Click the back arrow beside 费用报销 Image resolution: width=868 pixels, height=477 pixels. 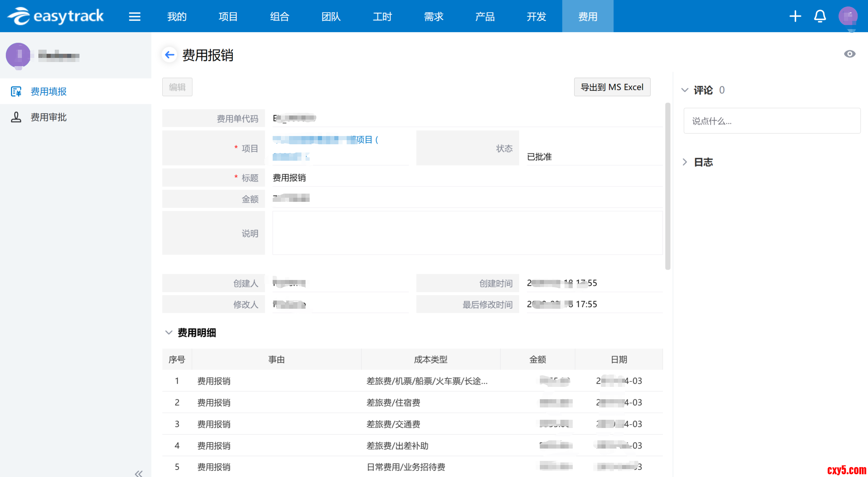pos(170,55)
